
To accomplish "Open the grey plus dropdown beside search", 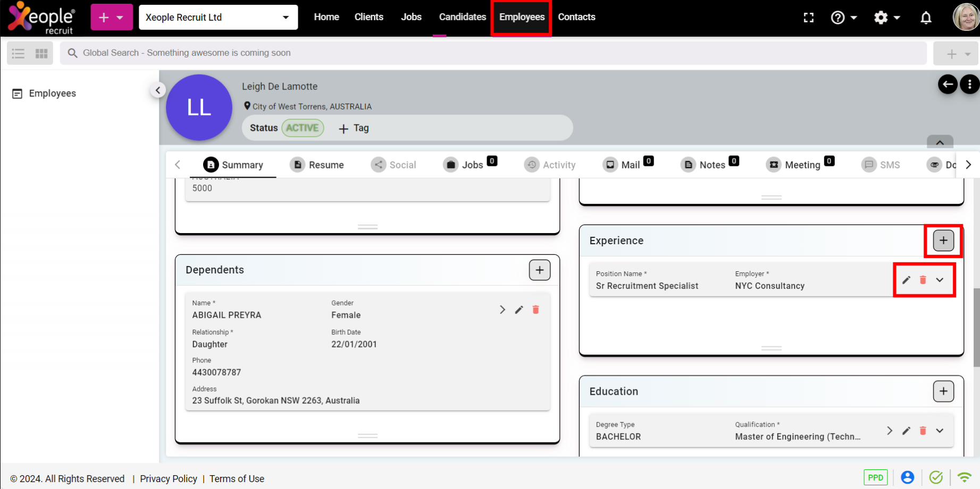I will coord(956,54).
